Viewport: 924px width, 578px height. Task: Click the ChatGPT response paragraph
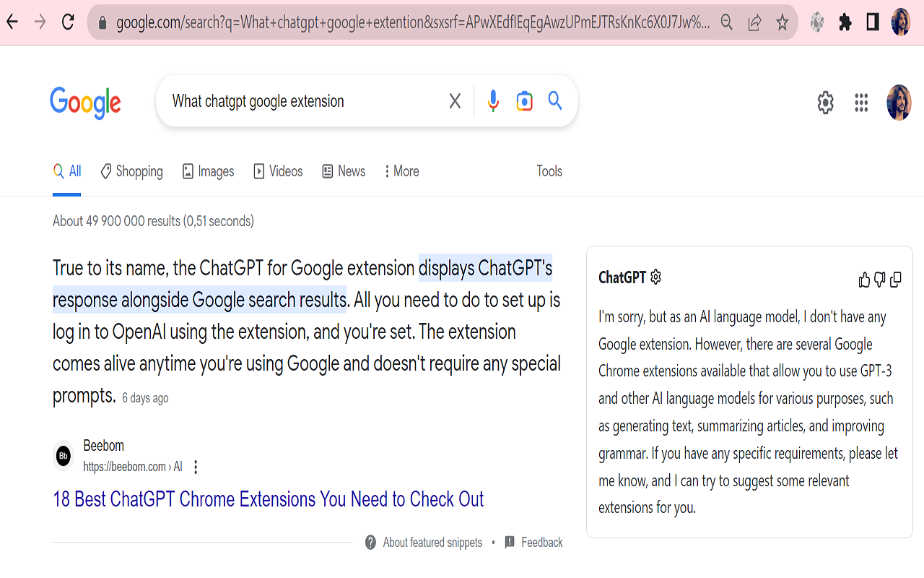(x=749, y=412)
